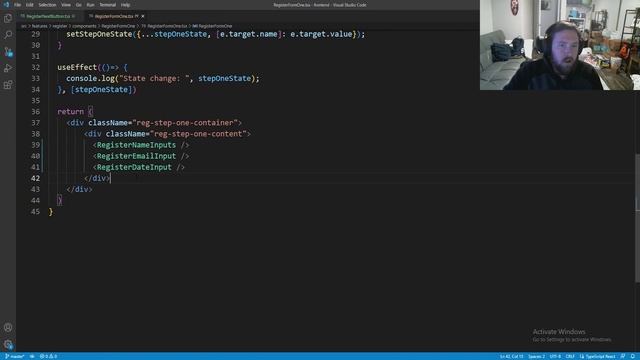Change file encoding UTF-8
This screenshot has width=640, height=360.
click(x=555, y=356)
